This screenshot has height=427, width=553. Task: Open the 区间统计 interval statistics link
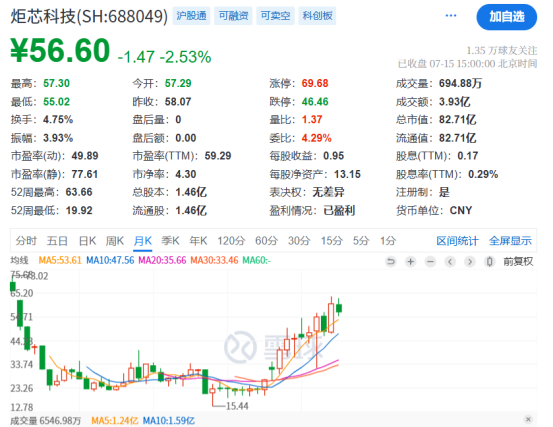(457, 241)
